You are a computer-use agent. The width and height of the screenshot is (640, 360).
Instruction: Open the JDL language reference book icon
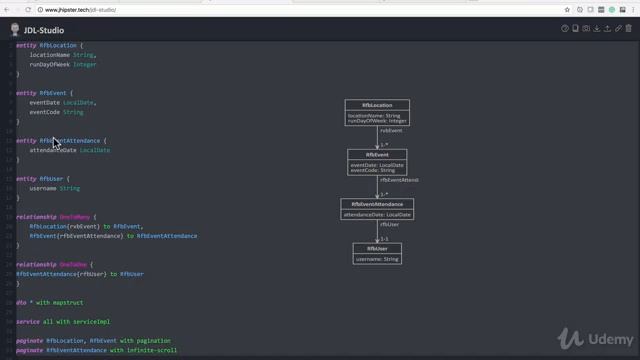[x=575, y=28]
